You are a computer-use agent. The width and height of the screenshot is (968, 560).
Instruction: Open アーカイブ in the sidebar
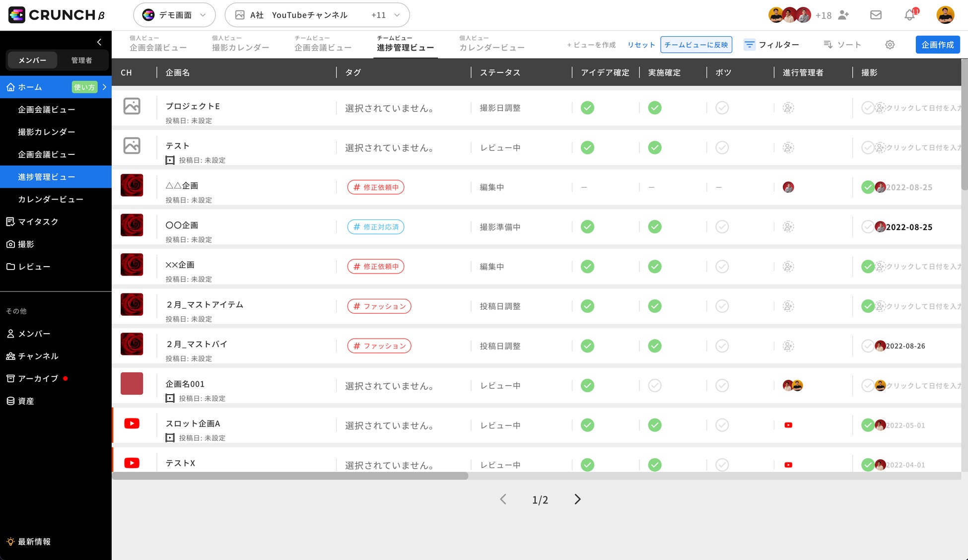(38, 378)
